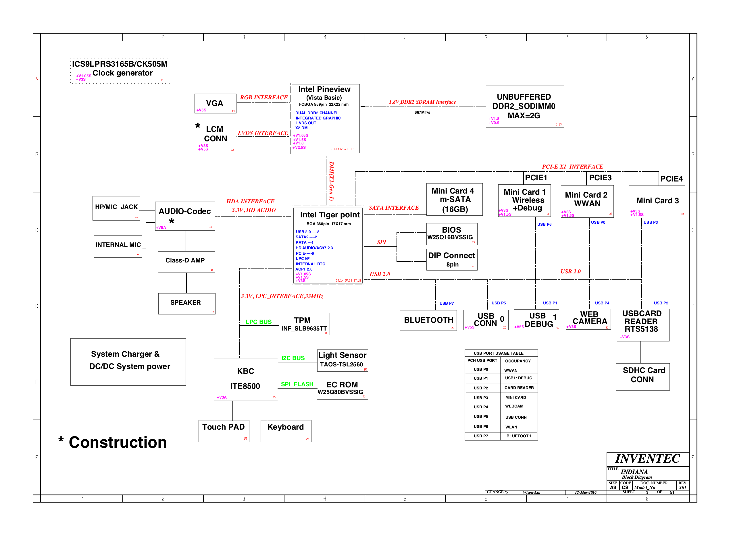Select the USBCARD READER RTS5138 block
This screenshot has width=756, height=535.
point(643,325)
